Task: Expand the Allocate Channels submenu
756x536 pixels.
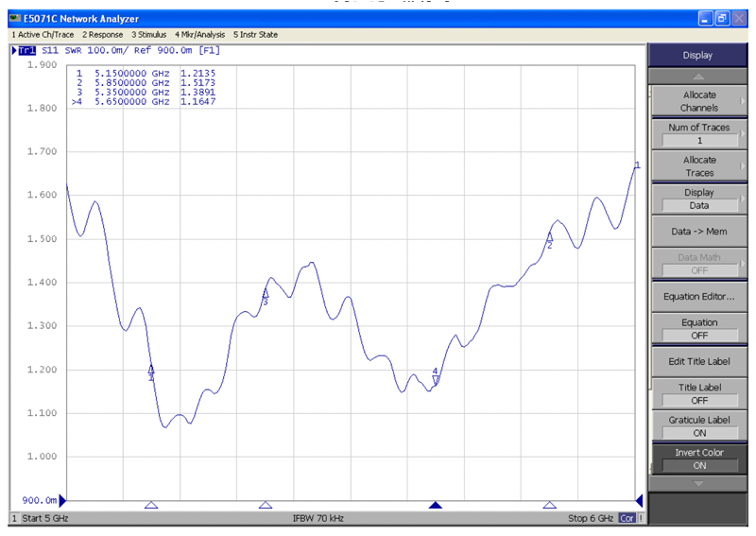Action: [699, 101]
